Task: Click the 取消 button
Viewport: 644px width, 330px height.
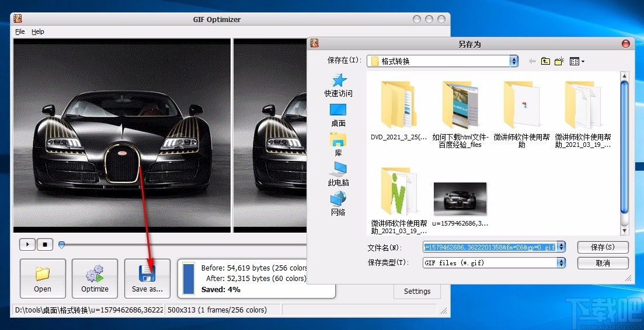Action: (x=603, y=263)
